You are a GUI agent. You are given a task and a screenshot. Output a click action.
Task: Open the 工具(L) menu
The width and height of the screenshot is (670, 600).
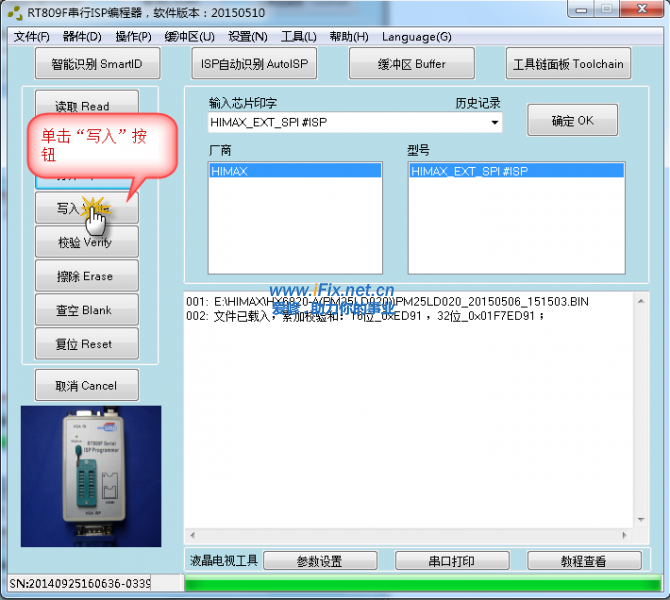pos(298,37)
